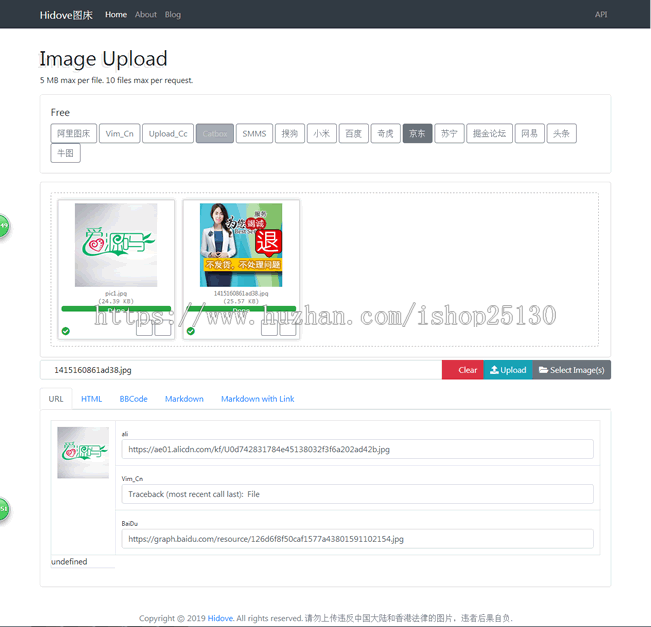Click the 'ali' field label
Viewport: 651px width, 627px height.
[x=125, y=434]
